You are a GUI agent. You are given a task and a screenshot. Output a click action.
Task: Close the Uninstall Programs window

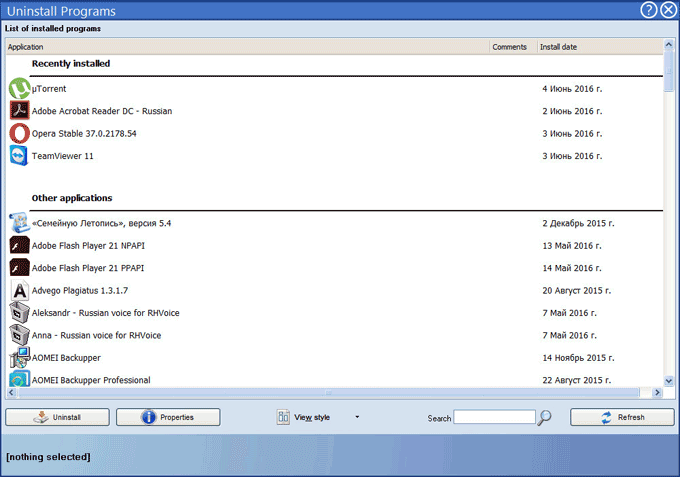pyautogui.click(x=669, y=10)
